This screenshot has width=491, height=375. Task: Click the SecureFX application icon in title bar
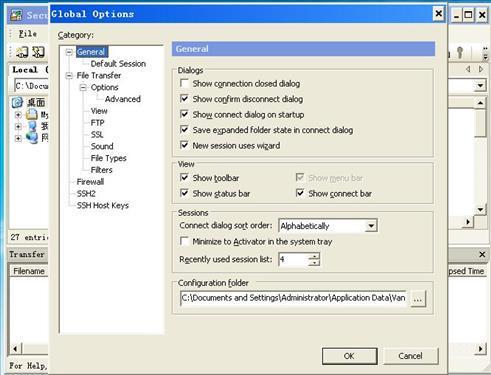click(16, 15)
